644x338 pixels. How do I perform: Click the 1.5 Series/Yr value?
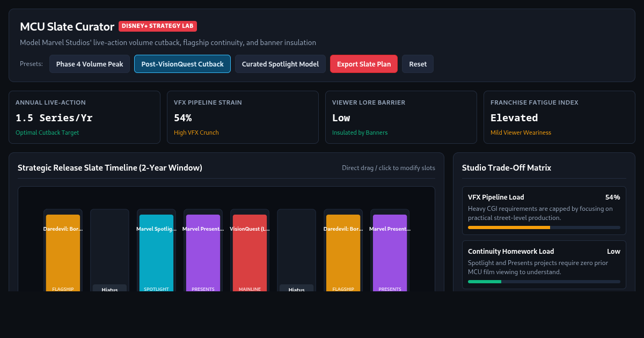tap(54, 118)
